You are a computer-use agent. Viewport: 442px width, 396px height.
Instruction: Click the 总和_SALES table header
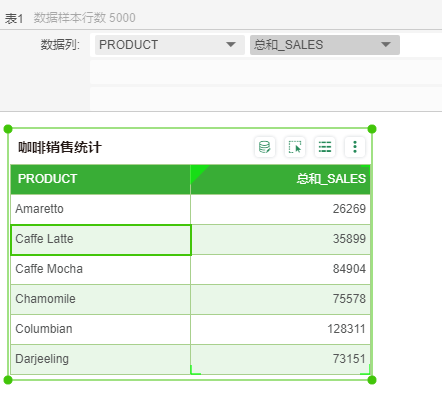click(280, 179)
